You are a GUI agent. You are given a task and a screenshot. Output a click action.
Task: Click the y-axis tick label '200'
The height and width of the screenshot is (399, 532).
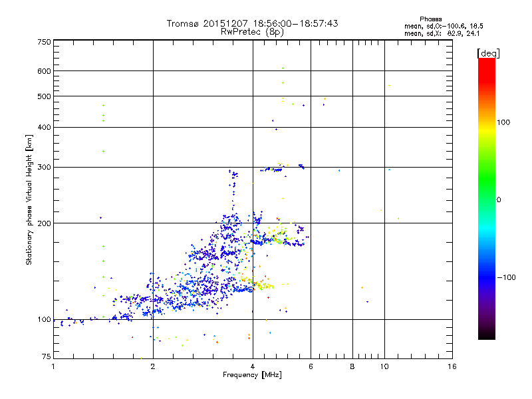tap(44, 223)
